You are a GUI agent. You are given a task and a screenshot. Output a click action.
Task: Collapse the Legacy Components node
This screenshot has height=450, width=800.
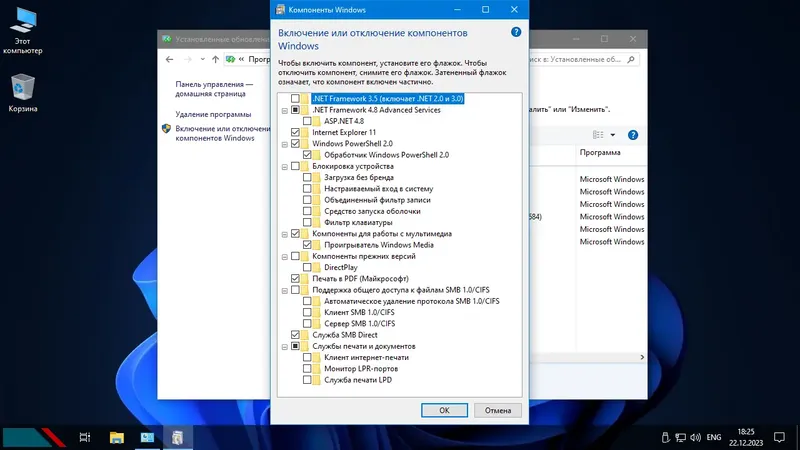click(285, 257)
